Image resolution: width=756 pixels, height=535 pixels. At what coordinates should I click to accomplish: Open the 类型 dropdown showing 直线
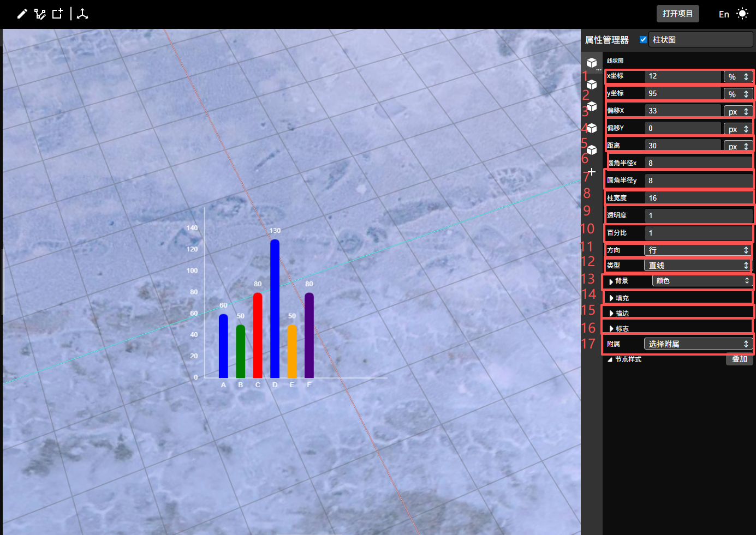(698, 266)
